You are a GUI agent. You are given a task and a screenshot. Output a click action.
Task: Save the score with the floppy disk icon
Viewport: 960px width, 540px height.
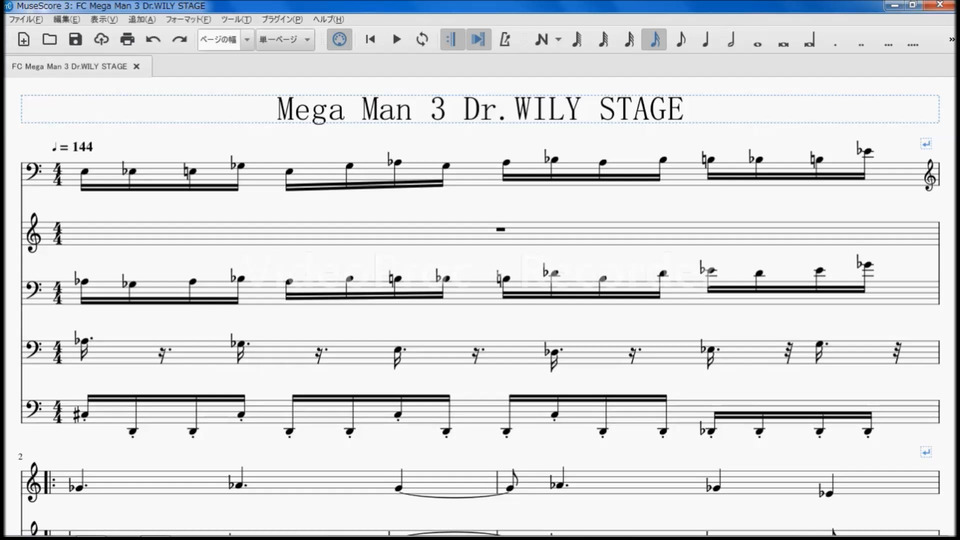[x=75, y=40]
